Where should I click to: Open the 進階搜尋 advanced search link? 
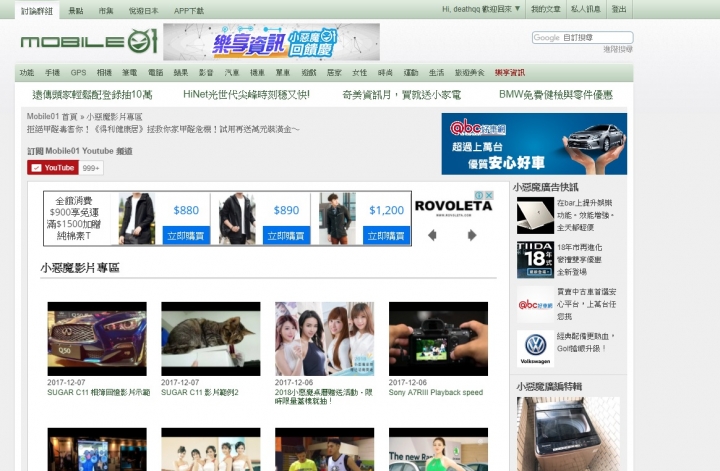(618, 49)
